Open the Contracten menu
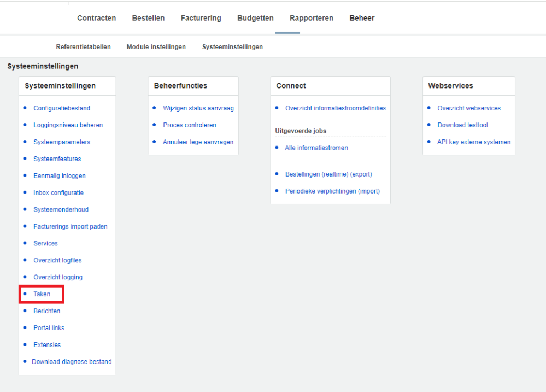546x392 pixels. (96, 18)
